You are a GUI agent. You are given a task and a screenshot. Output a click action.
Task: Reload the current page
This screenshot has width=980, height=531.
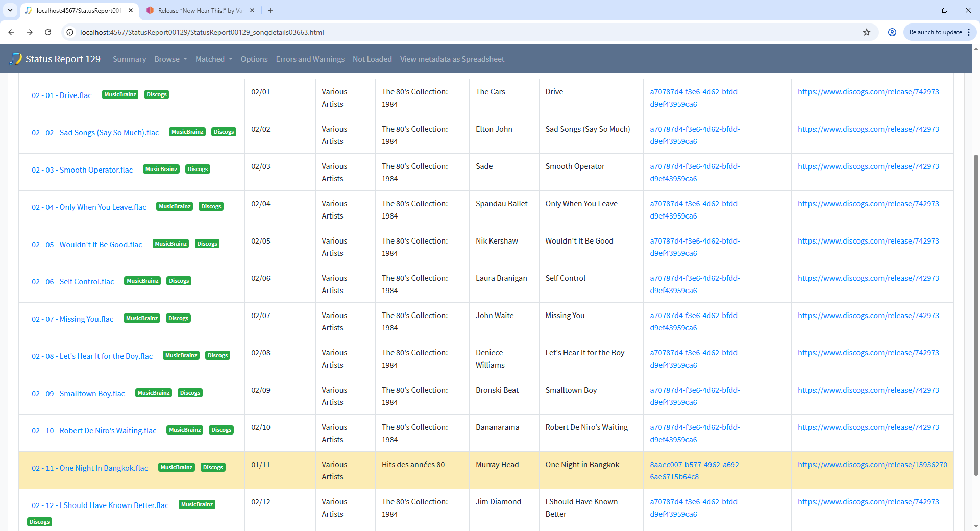click(x=48, y=32)
